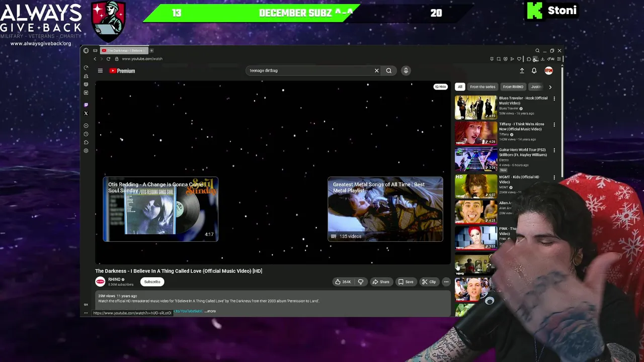Select the All filter chip
Viewport: 644px width, 362px height.
point(460,87)
